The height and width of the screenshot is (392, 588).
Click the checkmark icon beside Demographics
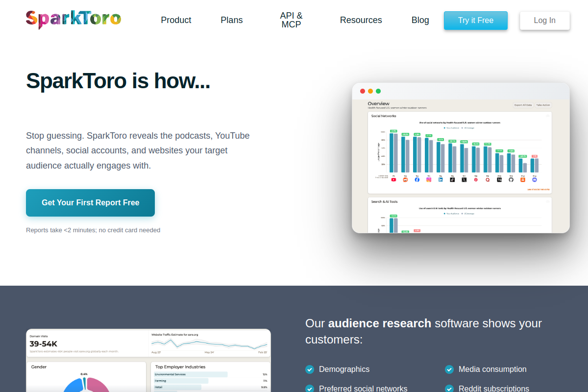[310, 369]
